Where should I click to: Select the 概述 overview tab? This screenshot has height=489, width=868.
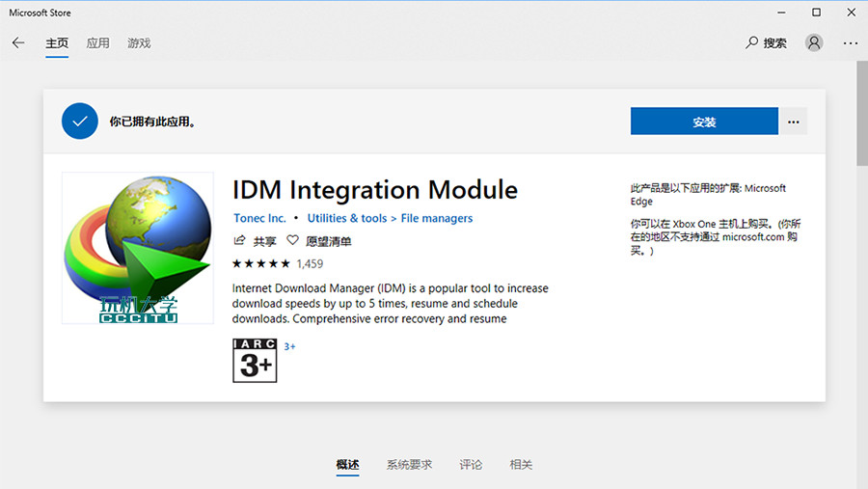point(347,465)
